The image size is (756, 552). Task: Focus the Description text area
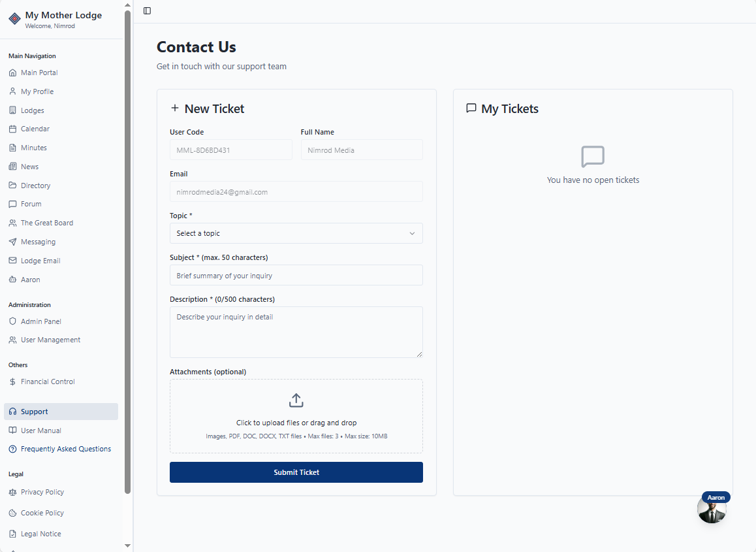pos(296,332)
